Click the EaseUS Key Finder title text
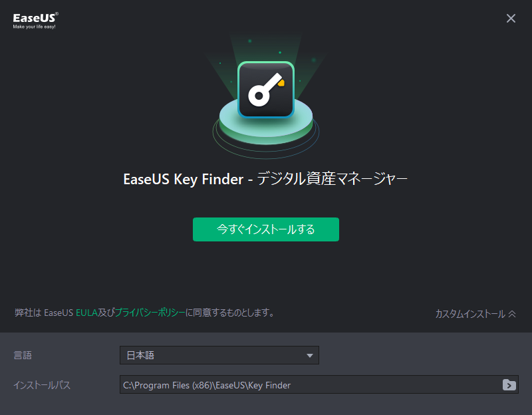 click(x=265, y=179)
